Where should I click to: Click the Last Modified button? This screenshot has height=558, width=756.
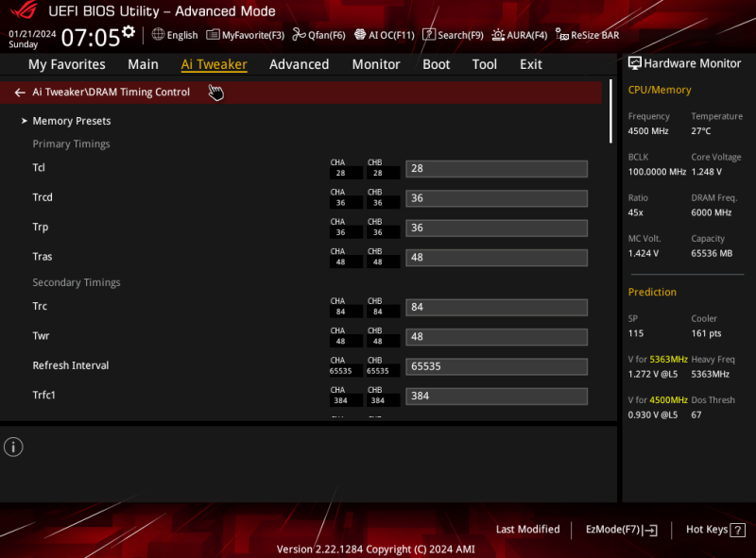pos(528,529)
